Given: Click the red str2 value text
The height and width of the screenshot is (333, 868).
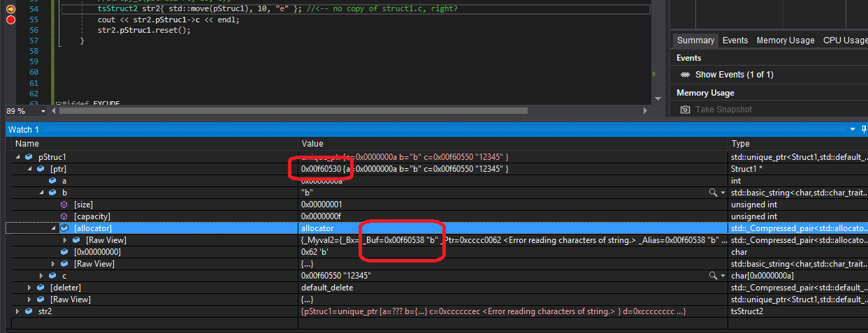Looking at the screenshot, I should coord(493,311).
